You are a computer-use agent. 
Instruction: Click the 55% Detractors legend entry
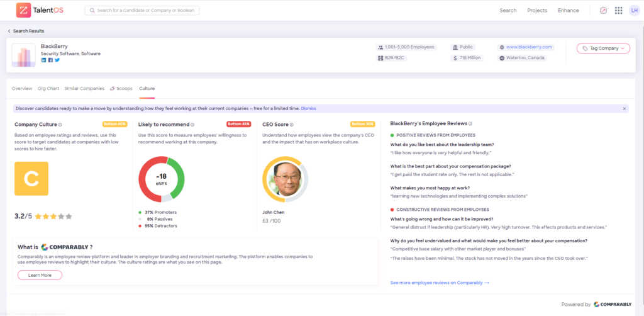coord(158,225)
